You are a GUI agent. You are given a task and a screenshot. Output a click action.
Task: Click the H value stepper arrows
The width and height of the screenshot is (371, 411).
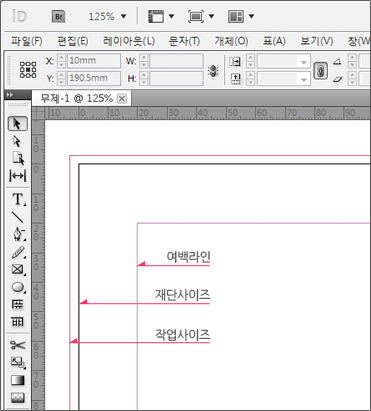coord(143,78)
